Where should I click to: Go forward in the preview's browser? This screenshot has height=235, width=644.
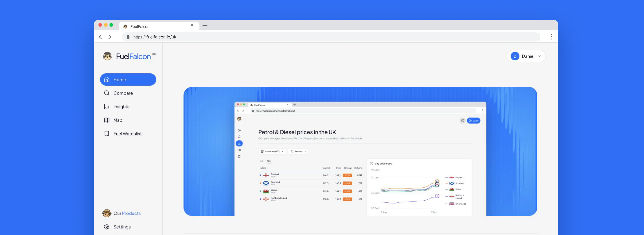243,111
